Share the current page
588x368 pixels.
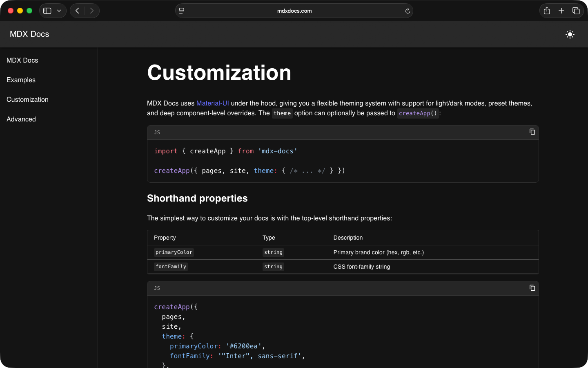547,11
